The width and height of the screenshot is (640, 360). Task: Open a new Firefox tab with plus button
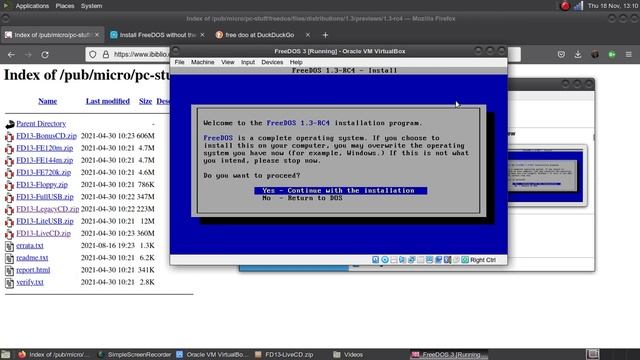tap(325, 35)
